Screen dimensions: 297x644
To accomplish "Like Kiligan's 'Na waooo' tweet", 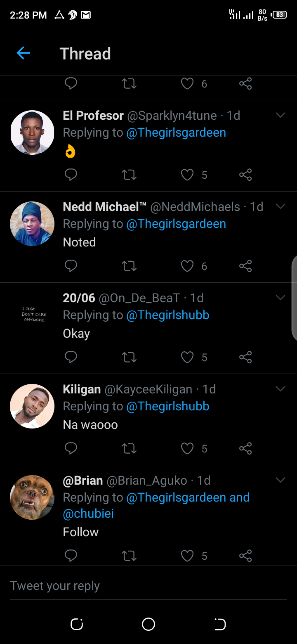I will click(187, 448).
